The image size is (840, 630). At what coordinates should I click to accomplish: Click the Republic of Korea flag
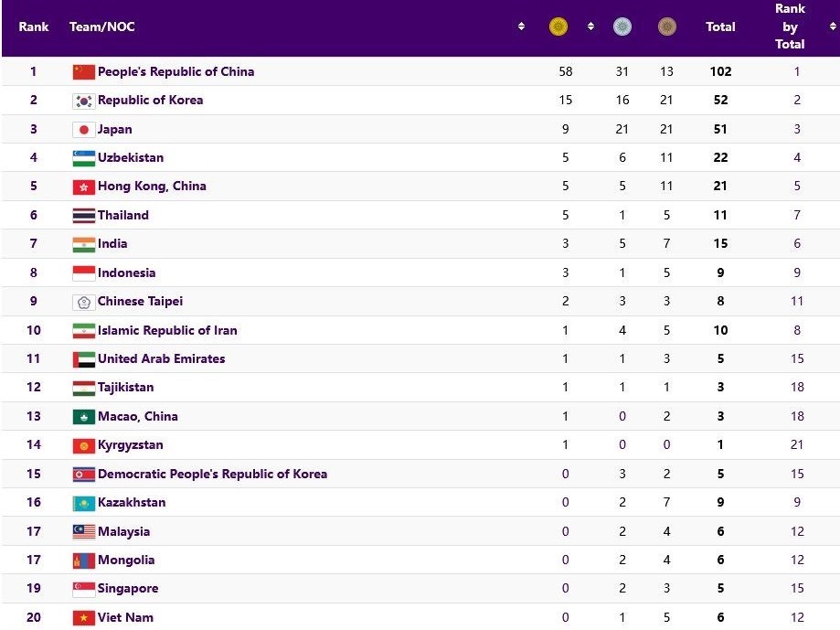pos(83,101)
